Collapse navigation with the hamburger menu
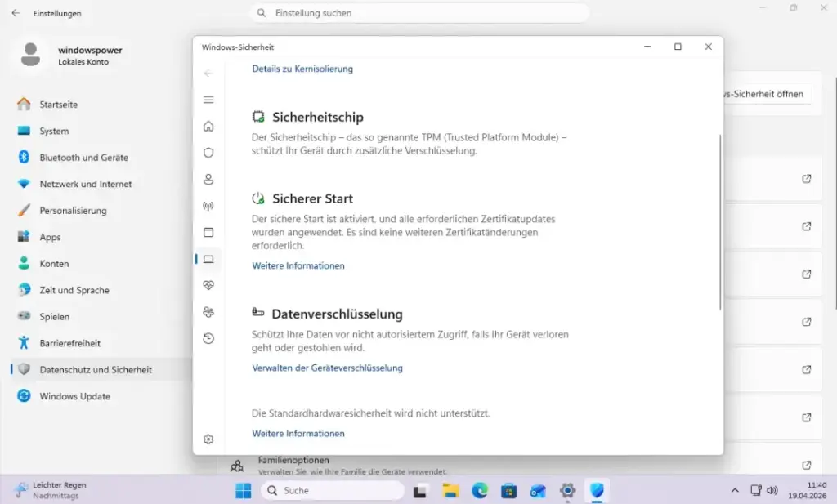 [208, 99]
